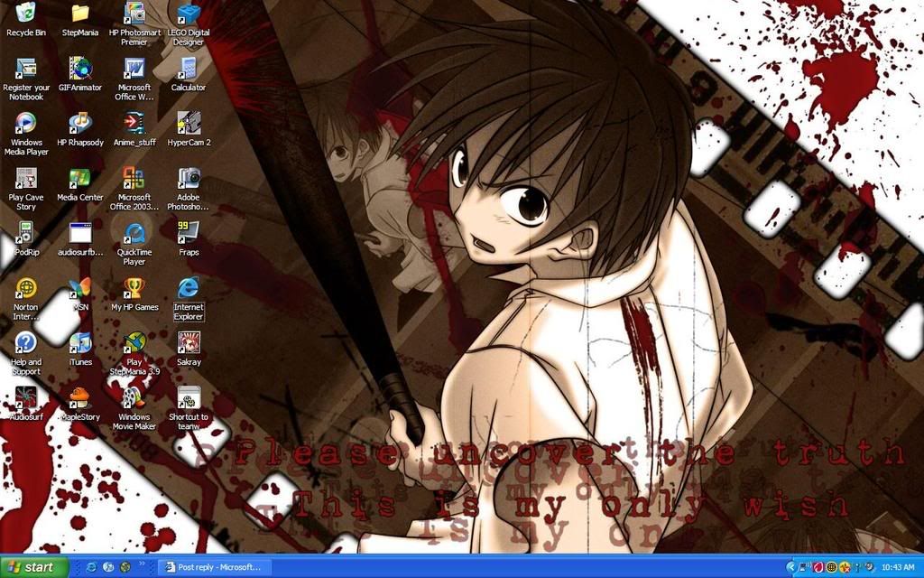Click the network computer tray icon
This screenshot has height=578, width=924.
point(804,567)
